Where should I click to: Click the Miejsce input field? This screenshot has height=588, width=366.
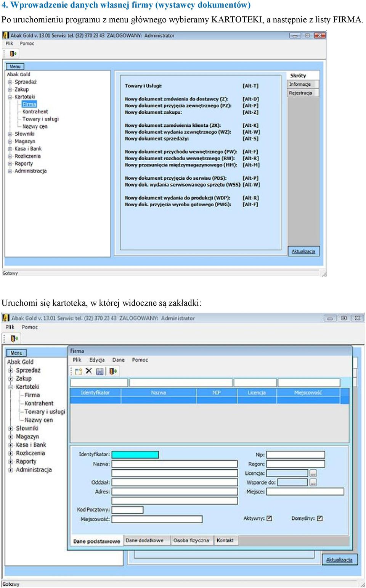(x=305, y=491)
